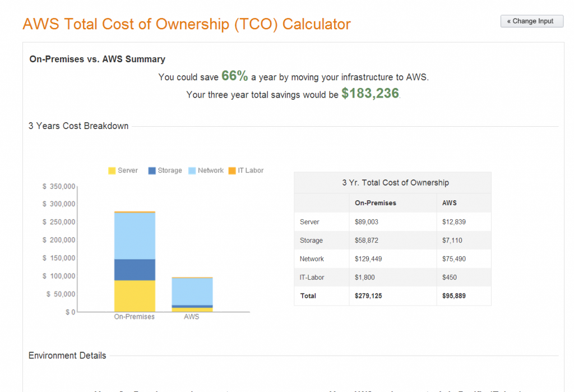Click the Change Input button
Screen dimensions: 574x392
[x=531, y=21]
